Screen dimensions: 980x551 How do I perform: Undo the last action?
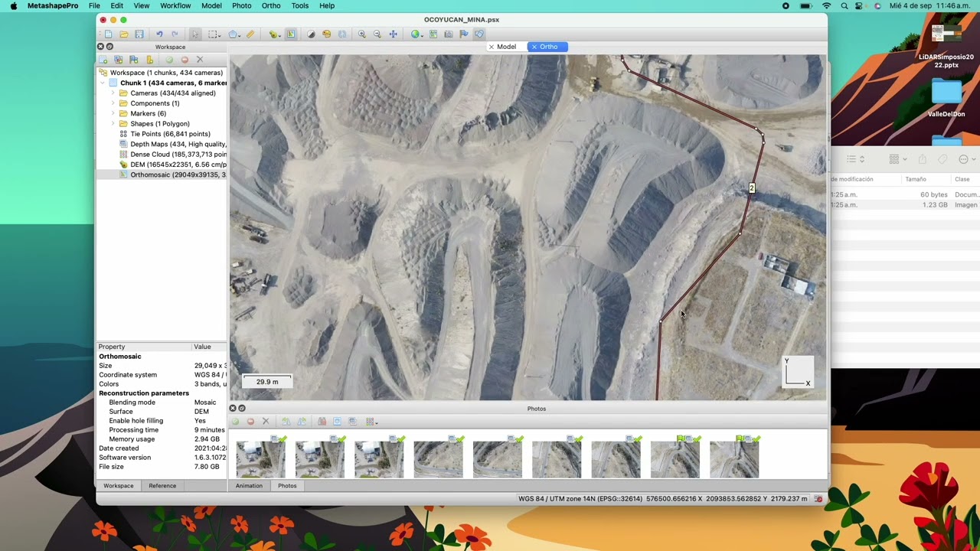[x=159, y=34]
